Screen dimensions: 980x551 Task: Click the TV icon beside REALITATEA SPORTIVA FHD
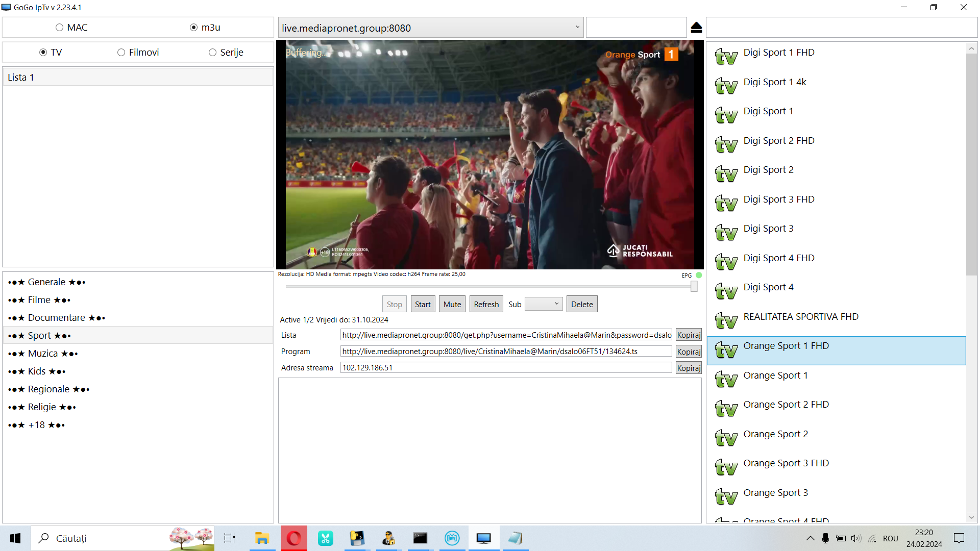click(726, 320)
